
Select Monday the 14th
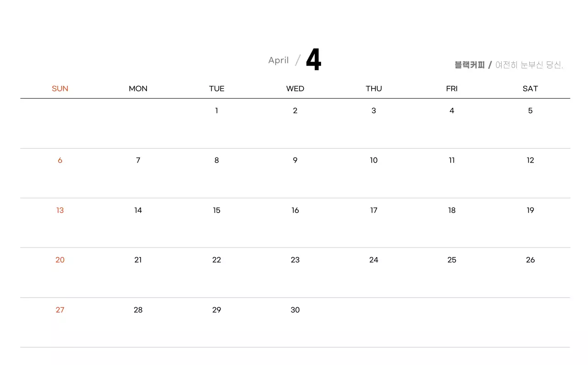click(x=138, y=210)
